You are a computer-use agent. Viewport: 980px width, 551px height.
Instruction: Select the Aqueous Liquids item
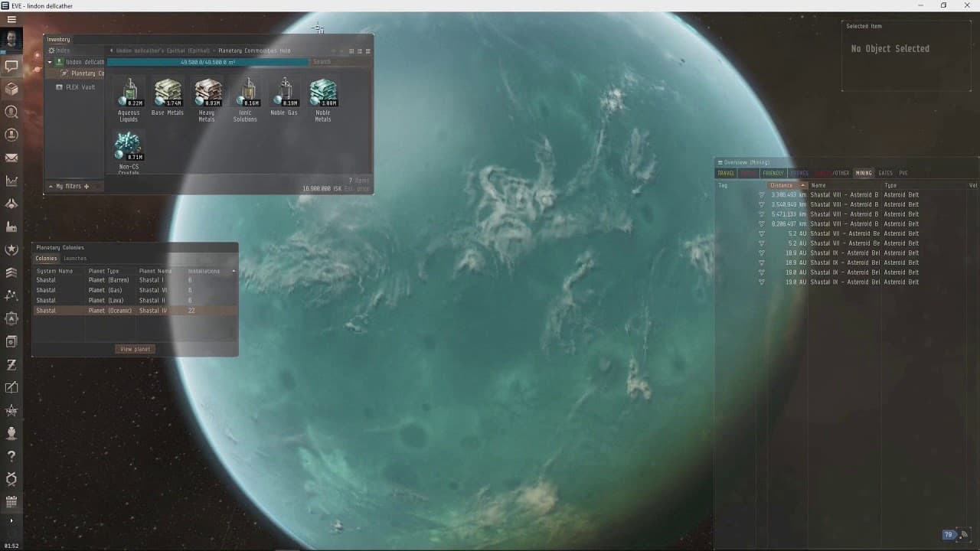(129, 99)
